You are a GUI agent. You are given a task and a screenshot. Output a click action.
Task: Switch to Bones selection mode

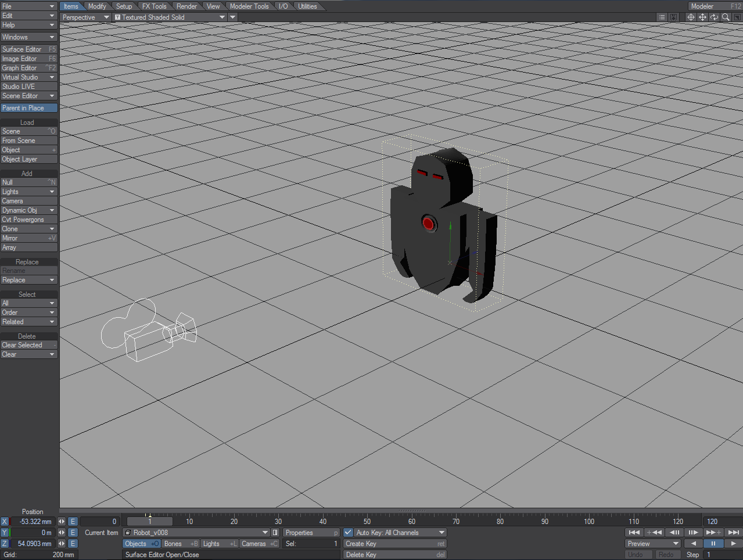pyautogui.click(x=181, y=544)
